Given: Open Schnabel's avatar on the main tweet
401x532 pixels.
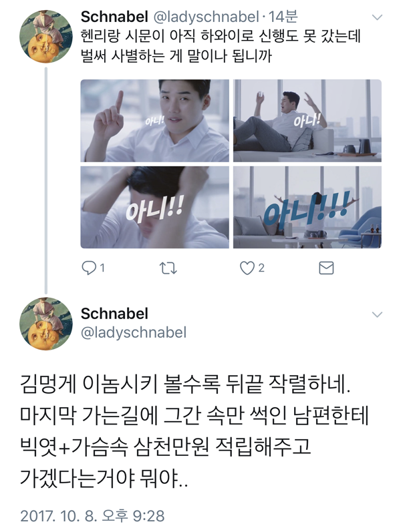Looking at the screenshot, I should point(46,324).
